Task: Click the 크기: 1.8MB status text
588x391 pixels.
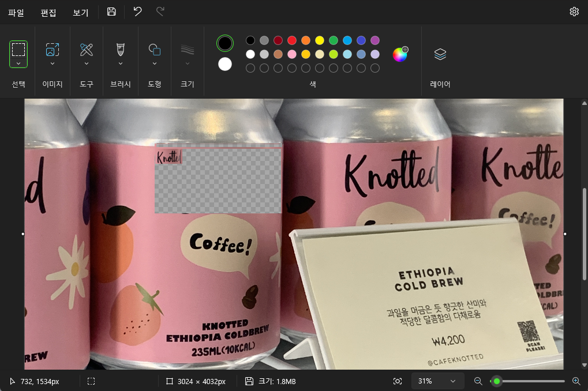Action: click(x=277, y=381)
